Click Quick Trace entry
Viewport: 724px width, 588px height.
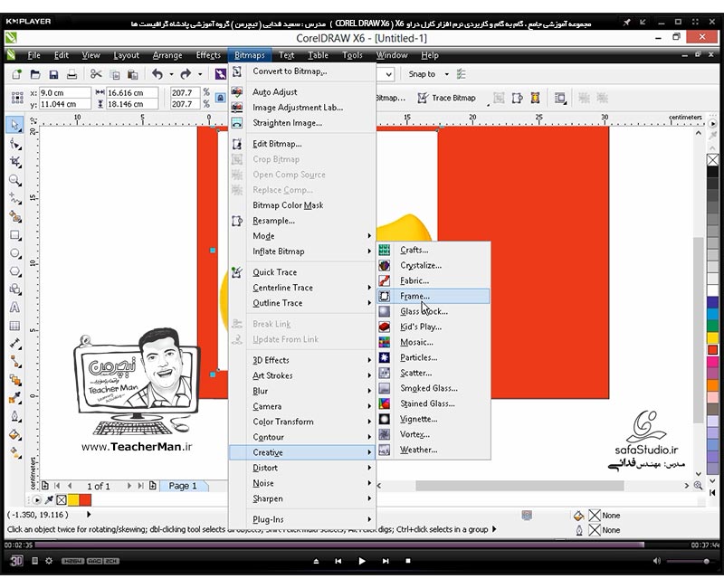tap(302, 272)
